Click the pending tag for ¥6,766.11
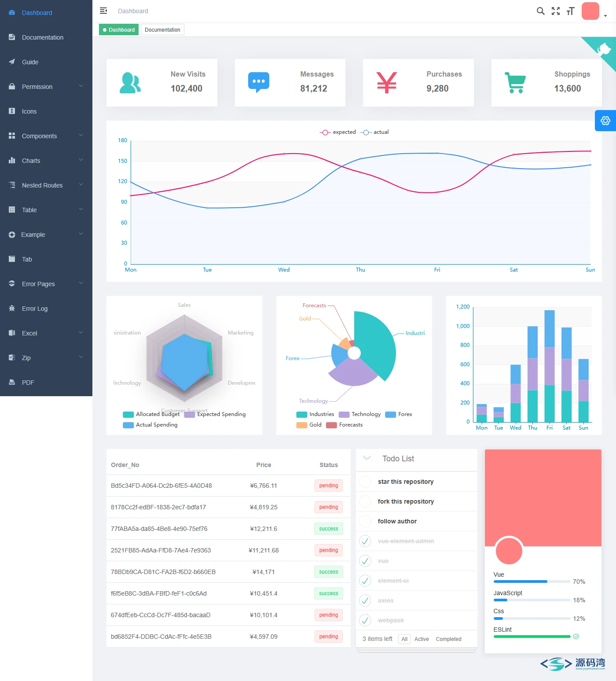 click(x=329, y=486)
